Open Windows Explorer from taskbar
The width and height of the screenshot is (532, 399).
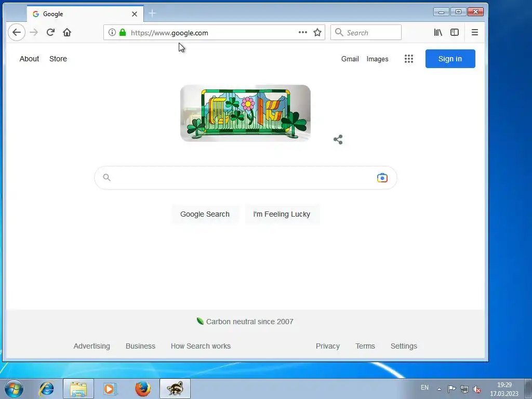pos(78,389)
